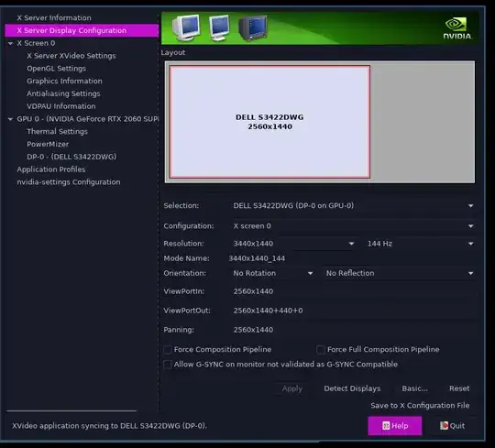Click Detect Displays button
The image size is (495, 448).
click(352, 388)
